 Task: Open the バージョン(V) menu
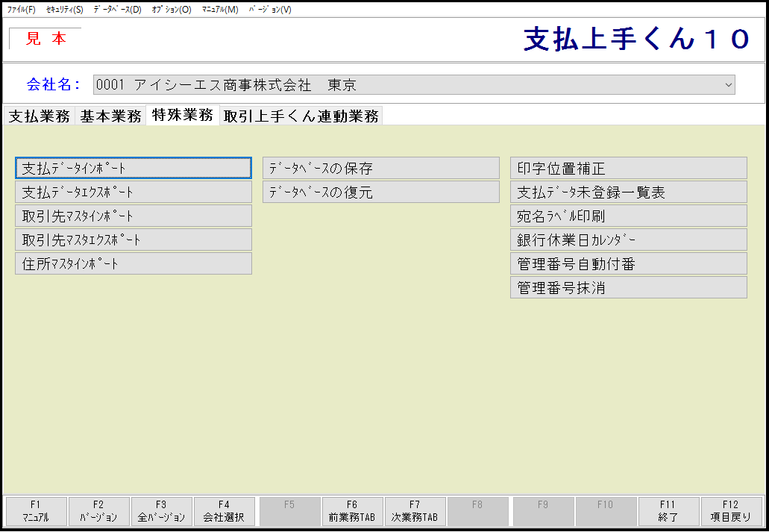270,9
